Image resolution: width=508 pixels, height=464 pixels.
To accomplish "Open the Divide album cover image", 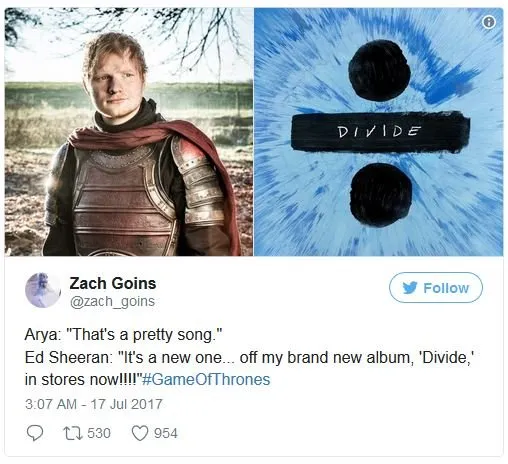I will tap(379, 132).
